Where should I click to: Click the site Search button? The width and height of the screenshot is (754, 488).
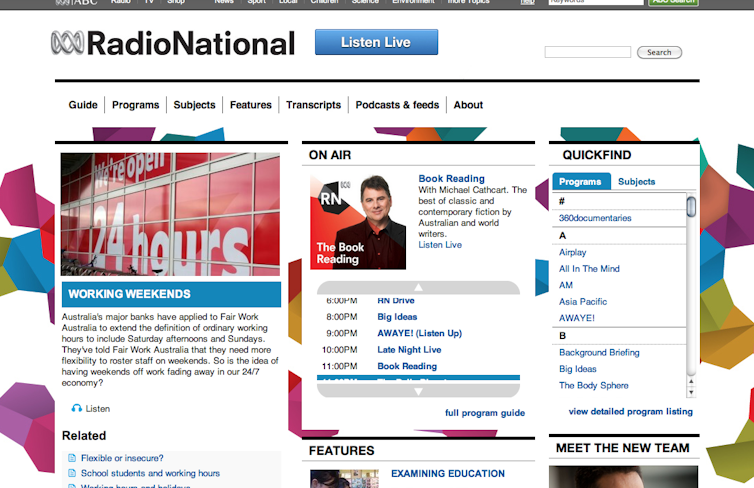659,52
